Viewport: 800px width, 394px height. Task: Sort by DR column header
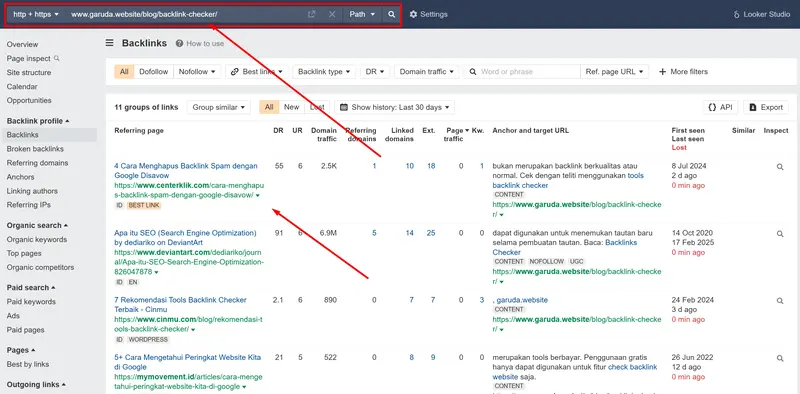(x=278, y=130)
